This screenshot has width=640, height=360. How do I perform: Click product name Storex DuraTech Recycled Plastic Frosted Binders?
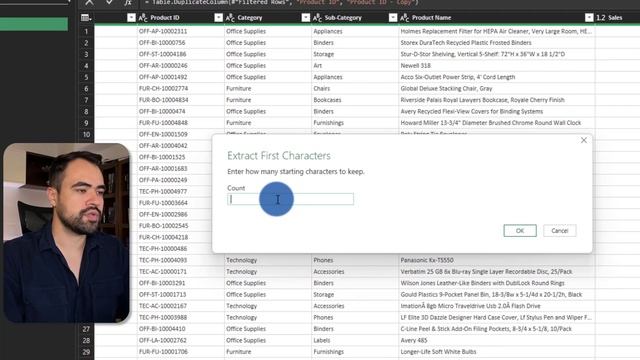pos(466,43)
